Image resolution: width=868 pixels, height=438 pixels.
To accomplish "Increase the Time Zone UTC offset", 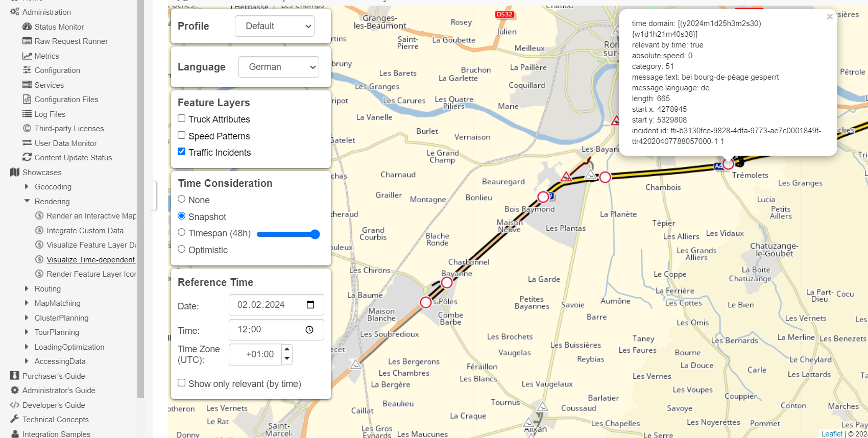I will click(x=287, y=349).
